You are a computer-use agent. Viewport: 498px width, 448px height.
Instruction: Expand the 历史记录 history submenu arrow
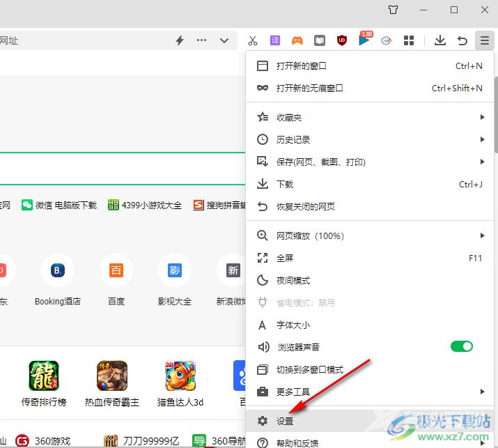pos(482,139)
